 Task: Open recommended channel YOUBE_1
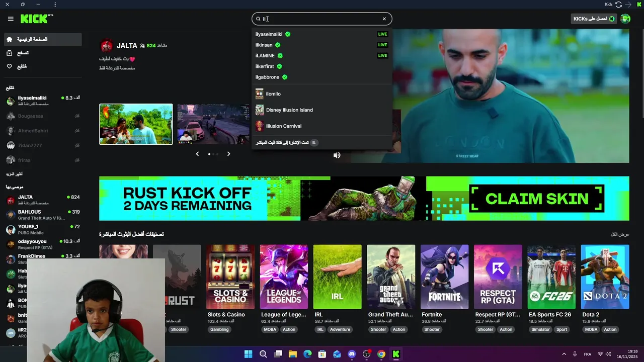(43, 229)
